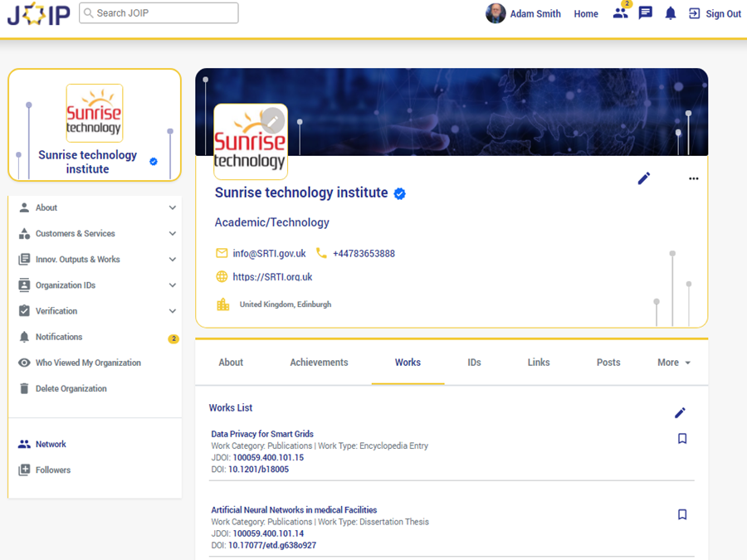Select Who Viewed My Organization
747x560 pixels.
click(x=88, y=363)
